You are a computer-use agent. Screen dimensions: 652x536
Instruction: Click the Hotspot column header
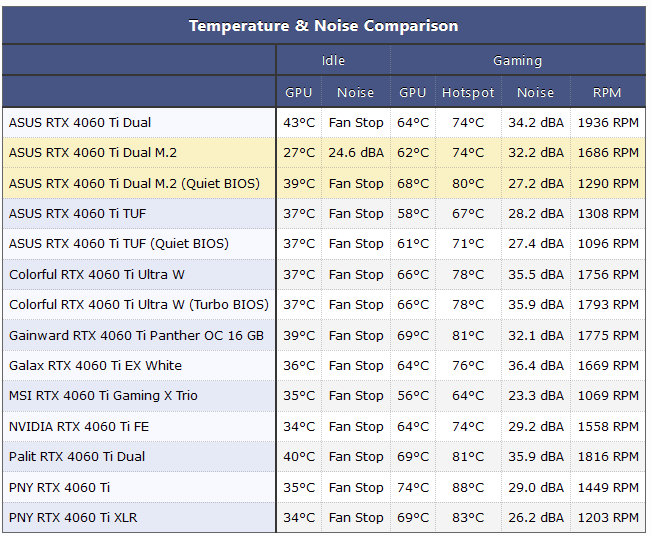(468, 92)
